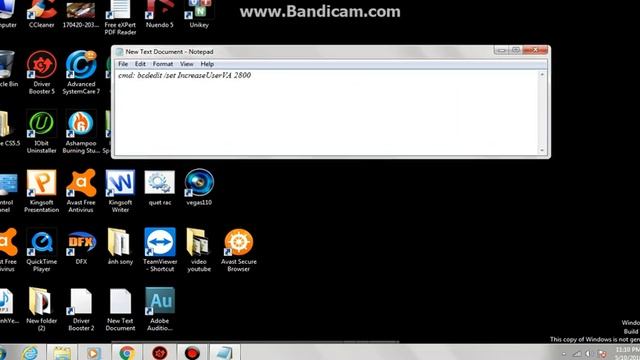
Task: Click the TeamViewer Shortcut icon
Action: point(160,250)
